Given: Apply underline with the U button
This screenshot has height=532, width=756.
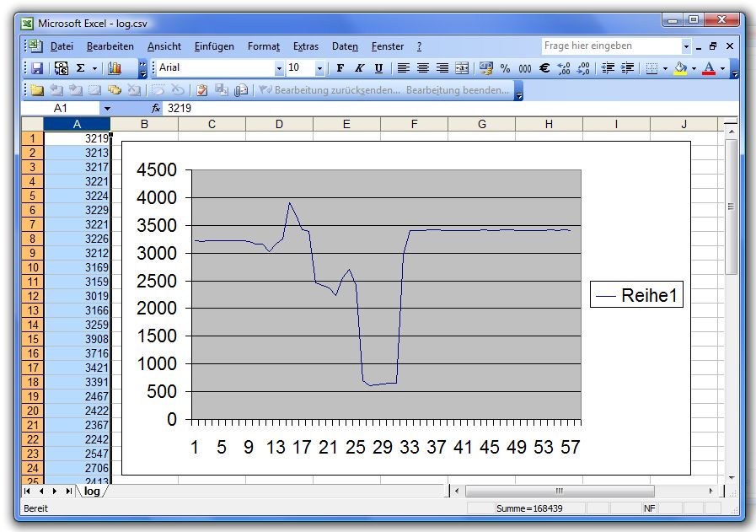Looking at the screenshot, I should (x=378, y=68).
